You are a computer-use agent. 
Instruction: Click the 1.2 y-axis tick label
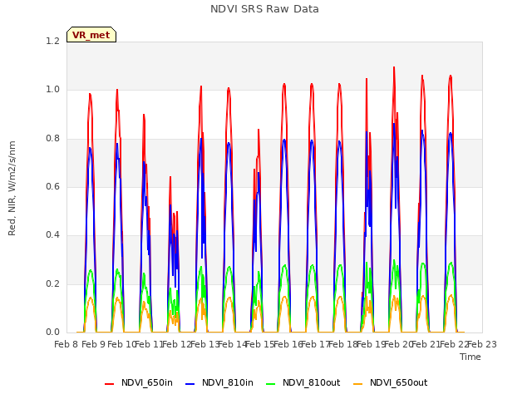point(53,42)
